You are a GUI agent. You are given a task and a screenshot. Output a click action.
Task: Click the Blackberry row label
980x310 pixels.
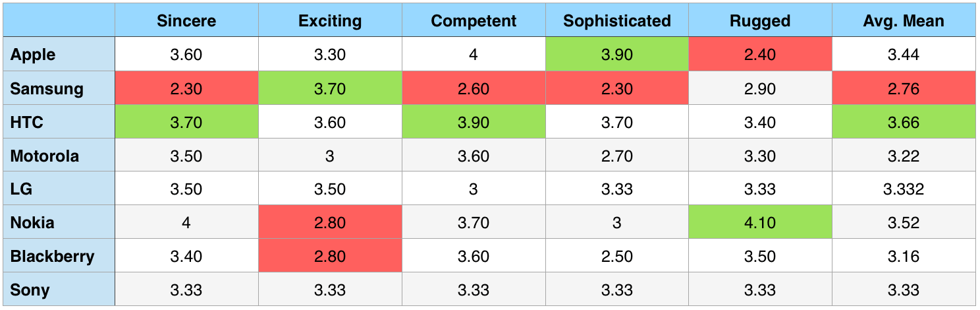click(x=53, y=256)
